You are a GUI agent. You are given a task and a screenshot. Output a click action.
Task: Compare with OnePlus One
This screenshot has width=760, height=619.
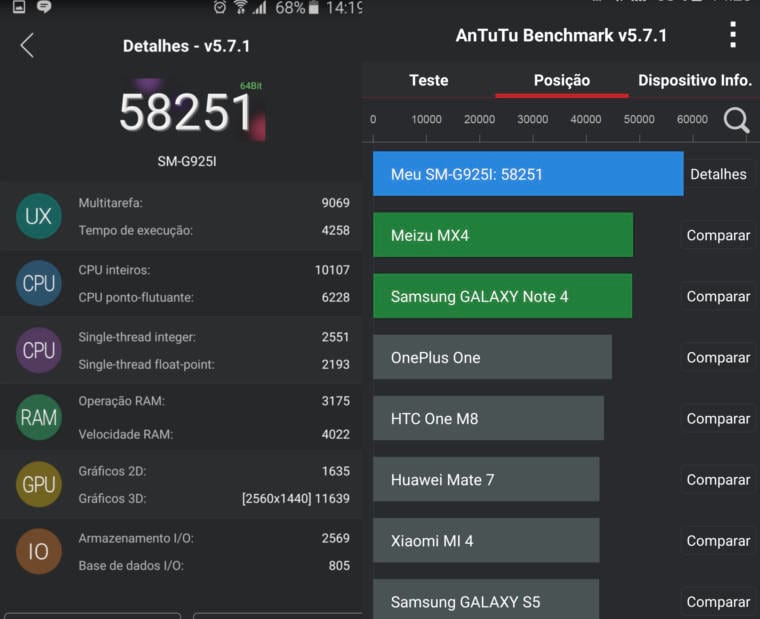tap(718, 357)
